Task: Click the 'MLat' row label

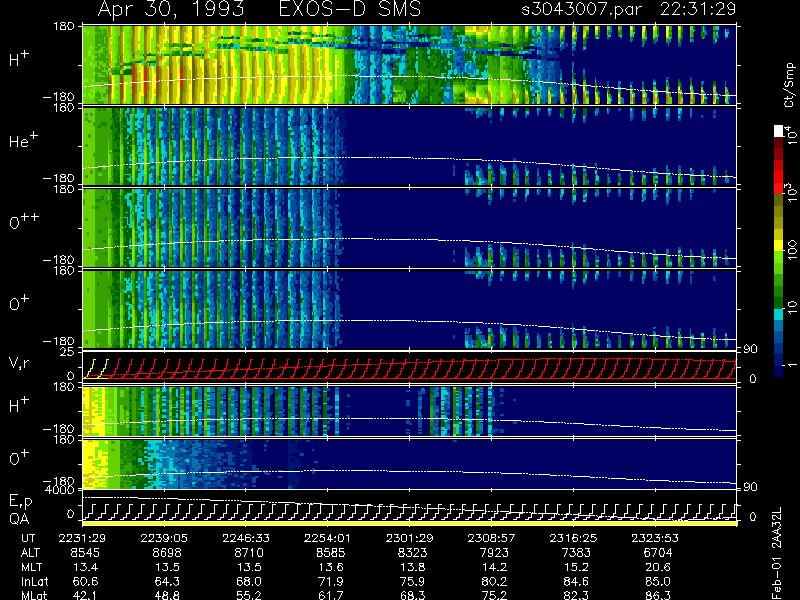Action: click(x=34, y=595)
